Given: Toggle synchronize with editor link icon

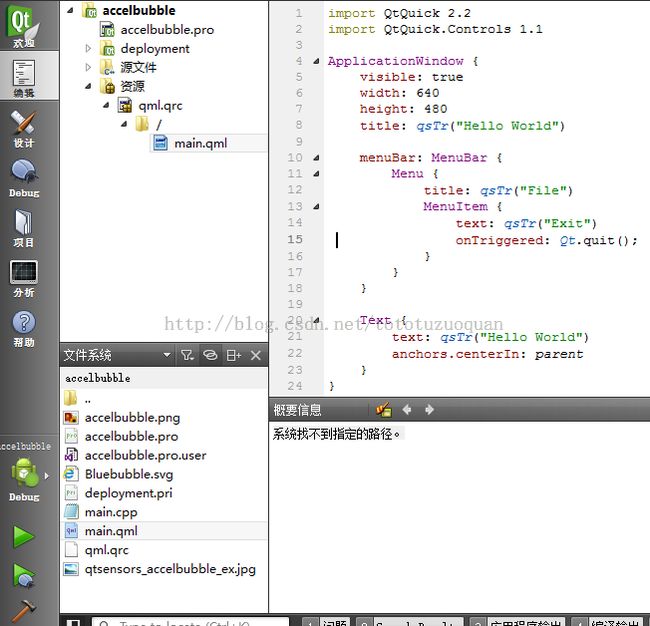Looking at the screenshot, I should pos(210,355).
